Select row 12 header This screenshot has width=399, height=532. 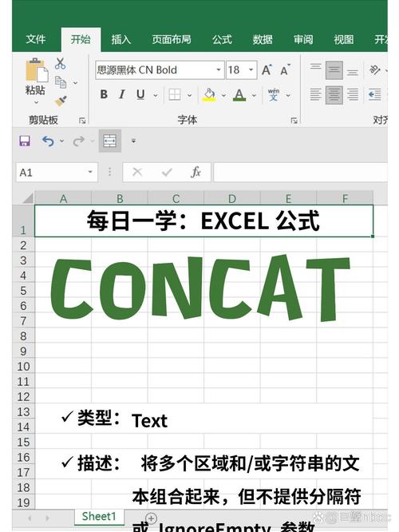point(23,397)
